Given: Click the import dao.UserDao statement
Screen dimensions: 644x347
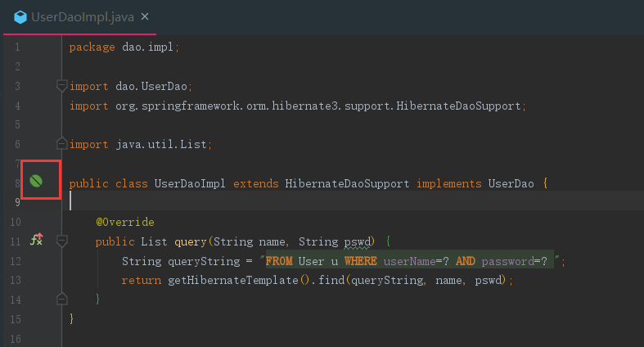Looking at the screenshot, I should (131, 86).
